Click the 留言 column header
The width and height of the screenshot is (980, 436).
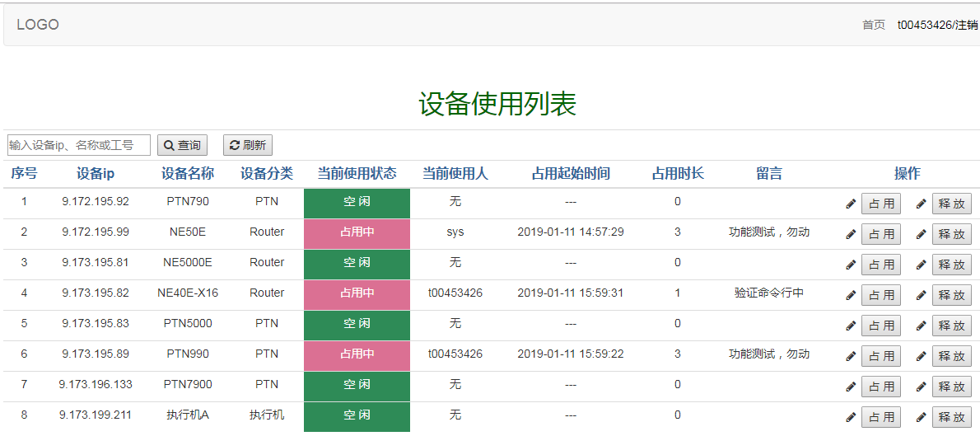point(769,173)
